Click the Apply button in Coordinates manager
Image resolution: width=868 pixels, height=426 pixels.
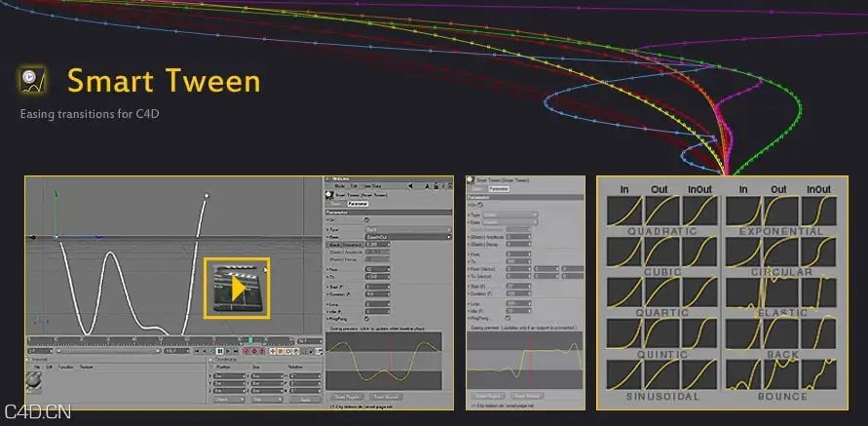pyautogui.click(x=305, y=399)
